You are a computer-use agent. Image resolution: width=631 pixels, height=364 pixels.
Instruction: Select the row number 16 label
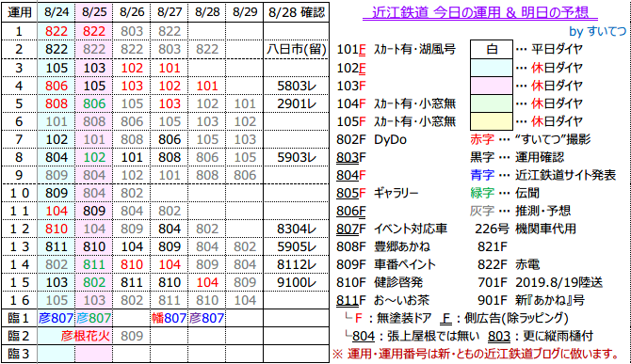[x=19, y=300]
